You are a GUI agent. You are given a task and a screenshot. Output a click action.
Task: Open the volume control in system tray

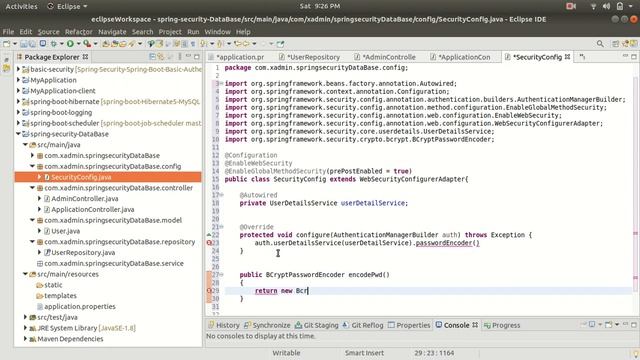coord(607,6)
